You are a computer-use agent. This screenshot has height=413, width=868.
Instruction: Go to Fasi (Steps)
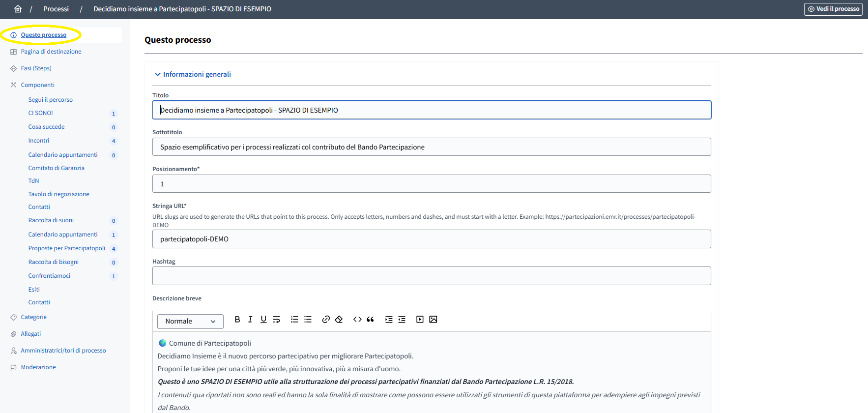point(36,68)
